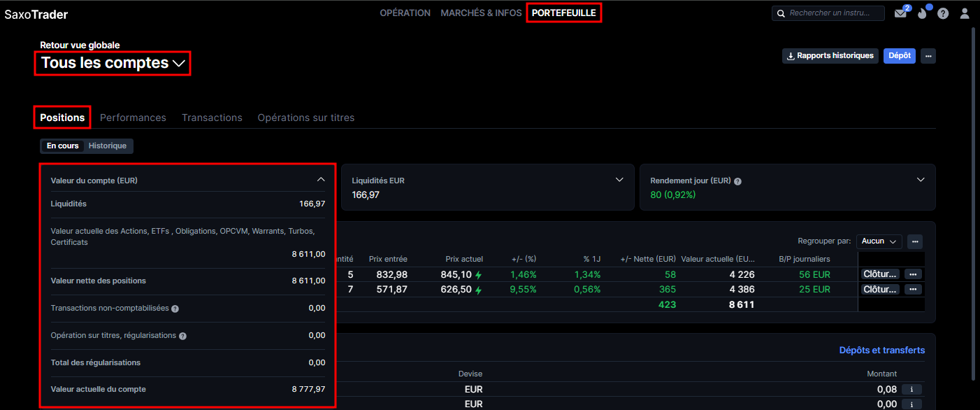Click the blue Dépôt button

(900, 56)
